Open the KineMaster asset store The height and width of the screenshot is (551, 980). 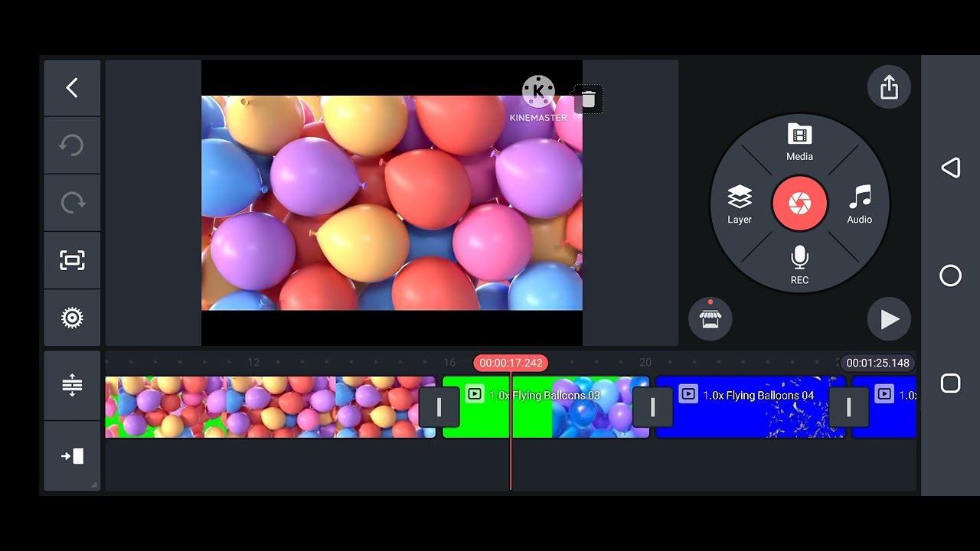[x=710, y=318]
